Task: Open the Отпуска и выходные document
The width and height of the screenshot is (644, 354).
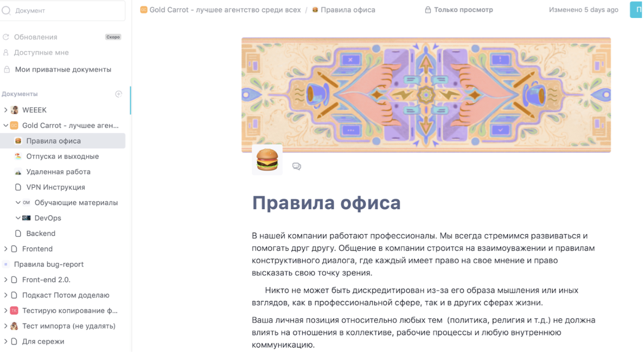Action: (62, 156)
